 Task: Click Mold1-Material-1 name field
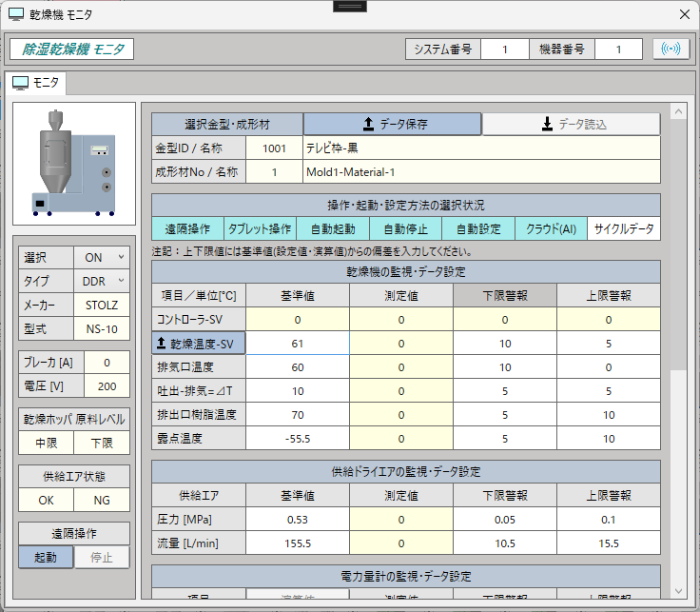[x=481, y=172]
